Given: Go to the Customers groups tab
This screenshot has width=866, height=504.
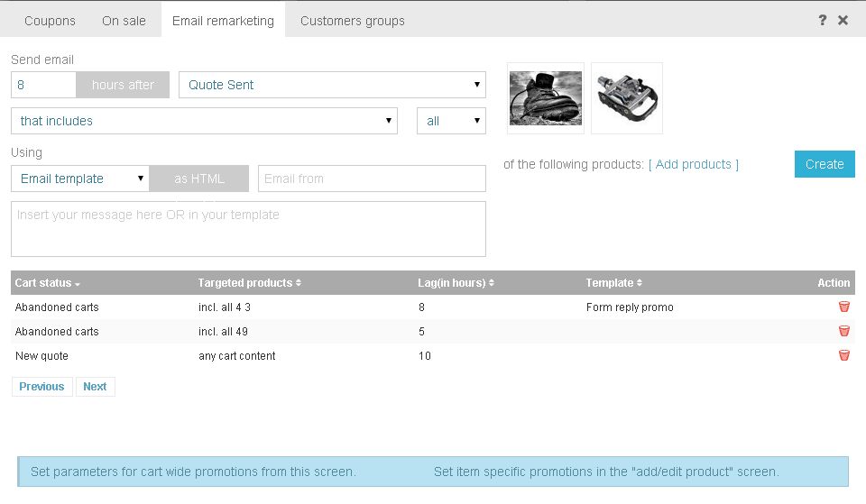Looking at the screenshot, I should point(352,20).
